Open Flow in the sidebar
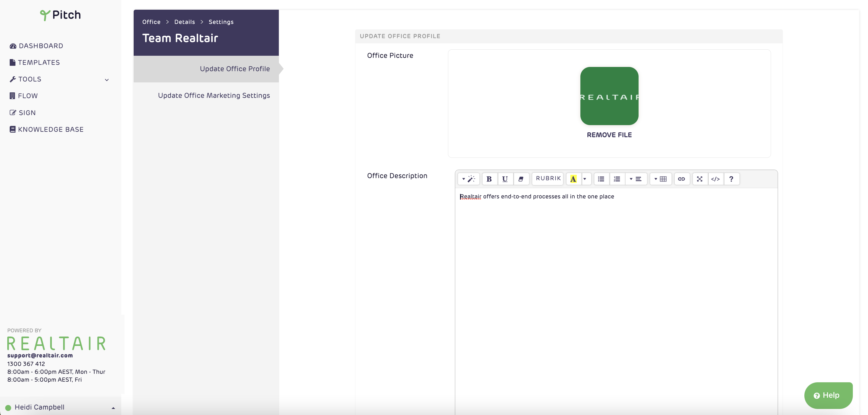Image resolution: width=868 pixels, height=415 pixels. (24, 96)
